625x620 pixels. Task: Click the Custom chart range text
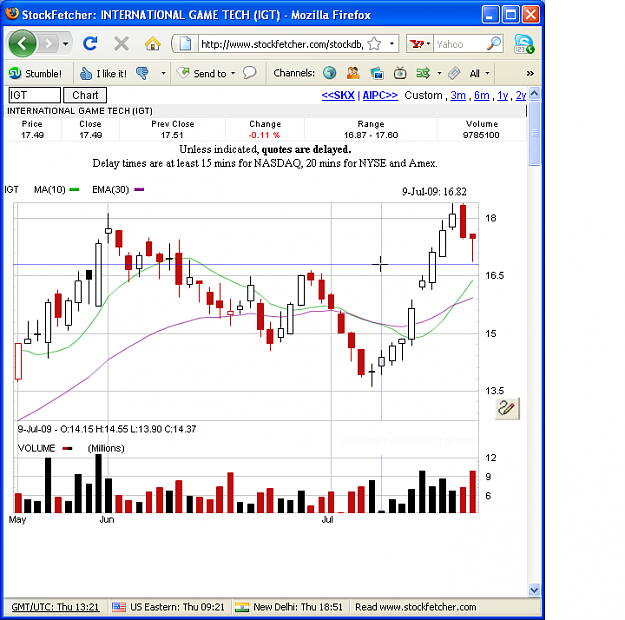click(423, 95)
